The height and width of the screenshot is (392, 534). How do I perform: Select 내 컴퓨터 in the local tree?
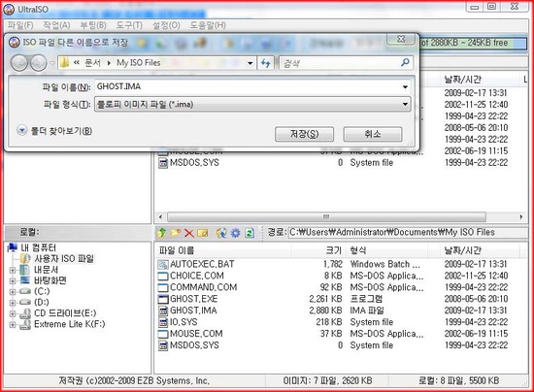pyautogui.click(x=38, y=247)
